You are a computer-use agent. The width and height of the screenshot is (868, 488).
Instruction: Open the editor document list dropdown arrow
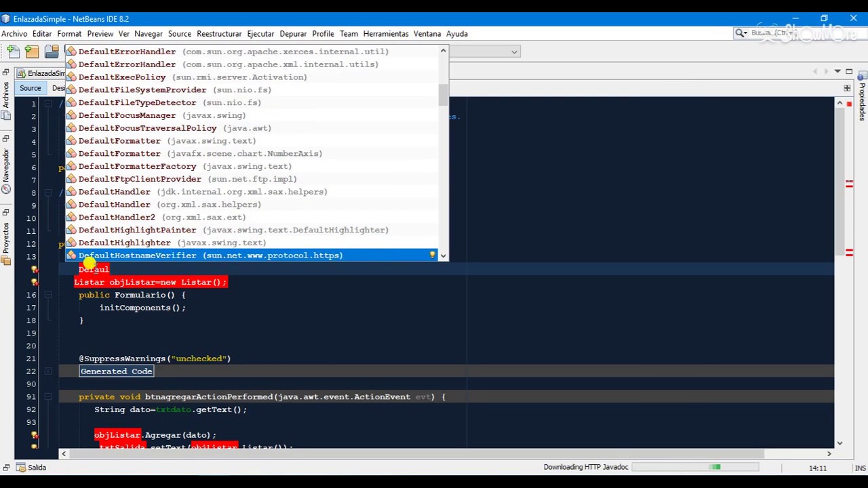coord(838,71)
